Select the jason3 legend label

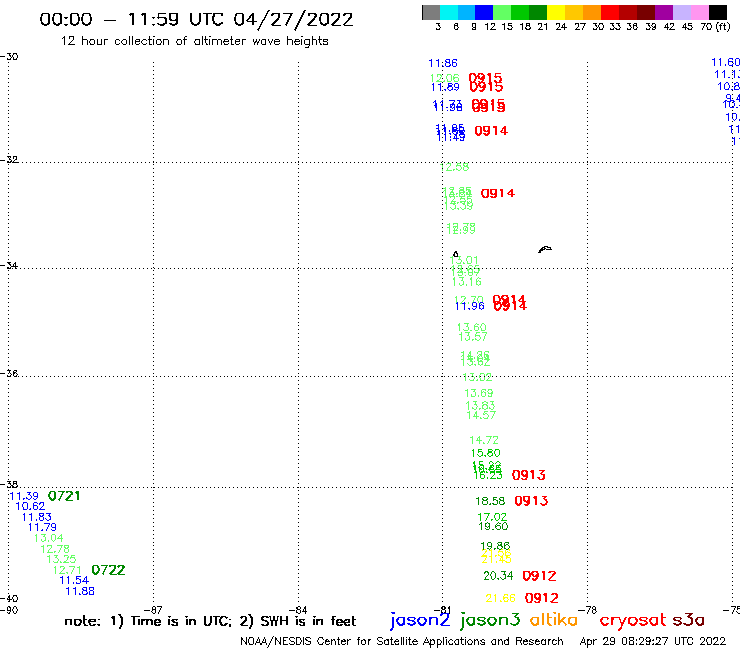(x=490, y=621)
